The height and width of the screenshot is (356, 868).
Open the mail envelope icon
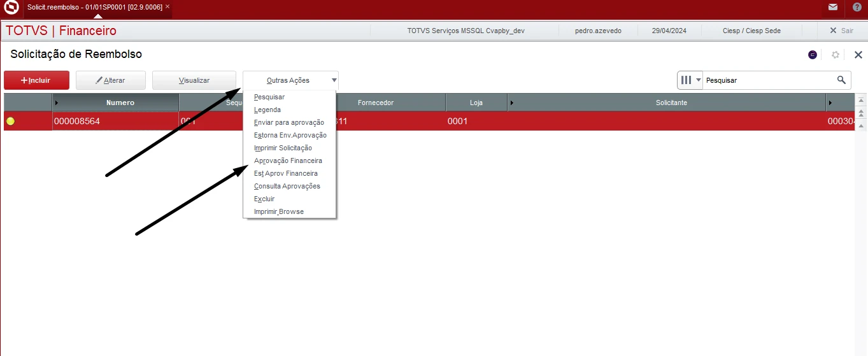point(833,8)
